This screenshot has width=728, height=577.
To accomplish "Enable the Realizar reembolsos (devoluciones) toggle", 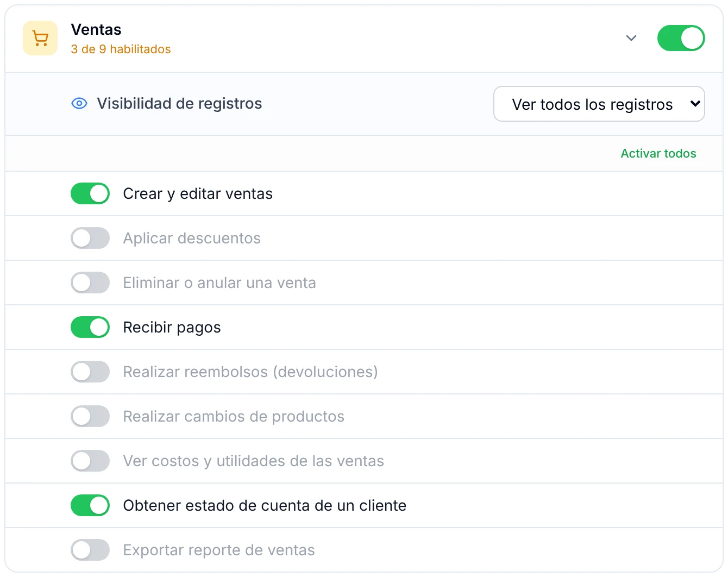I will (x=90, y=372).
